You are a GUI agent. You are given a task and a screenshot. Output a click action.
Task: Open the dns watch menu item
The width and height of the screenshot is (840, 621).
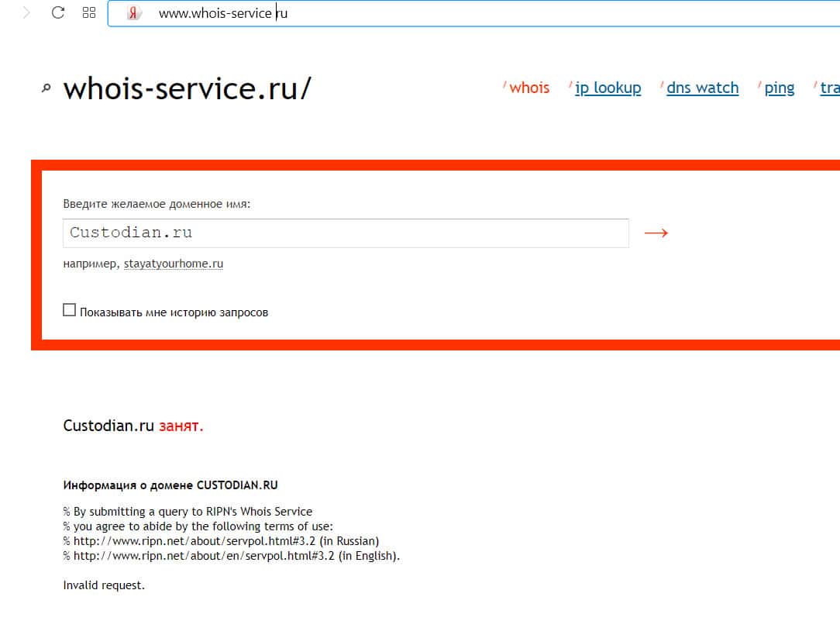[702, 88]
